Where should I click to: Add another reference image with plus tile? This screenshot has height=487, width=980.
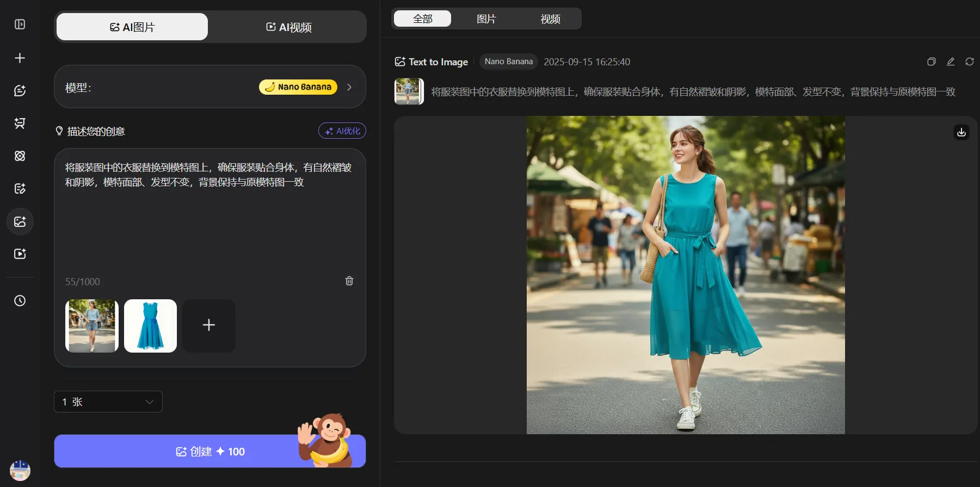pos(209,325)
